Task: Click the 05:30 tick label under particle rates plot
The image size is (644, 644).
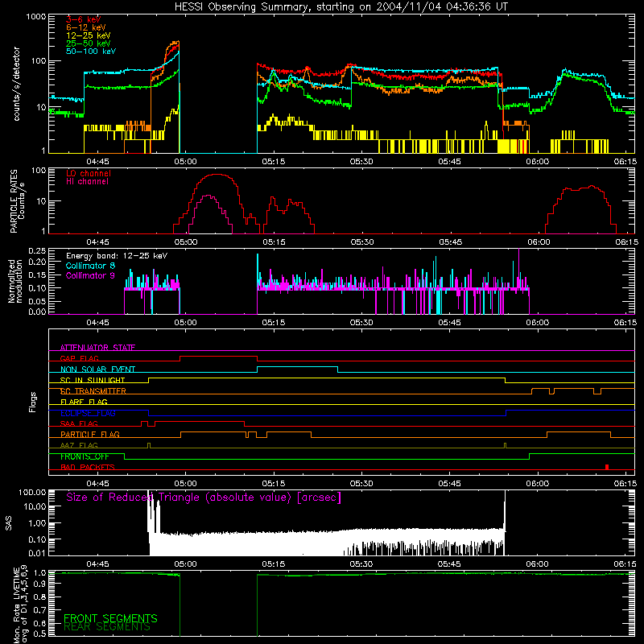Action: (361, 242)
